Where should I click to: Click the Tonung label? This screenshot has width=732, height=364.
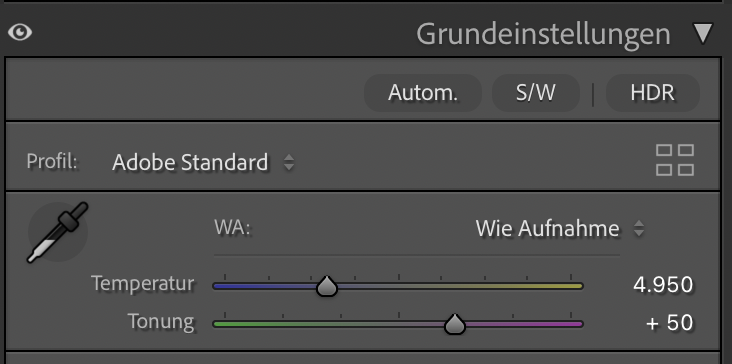pyautogui.click(x=161, y=322)
